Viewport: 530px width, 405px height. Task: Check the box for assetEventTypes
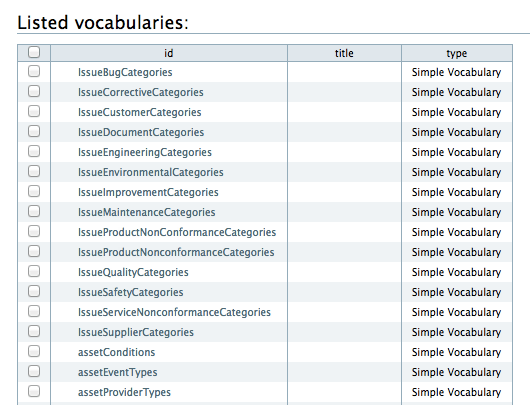tap(34, 371)
